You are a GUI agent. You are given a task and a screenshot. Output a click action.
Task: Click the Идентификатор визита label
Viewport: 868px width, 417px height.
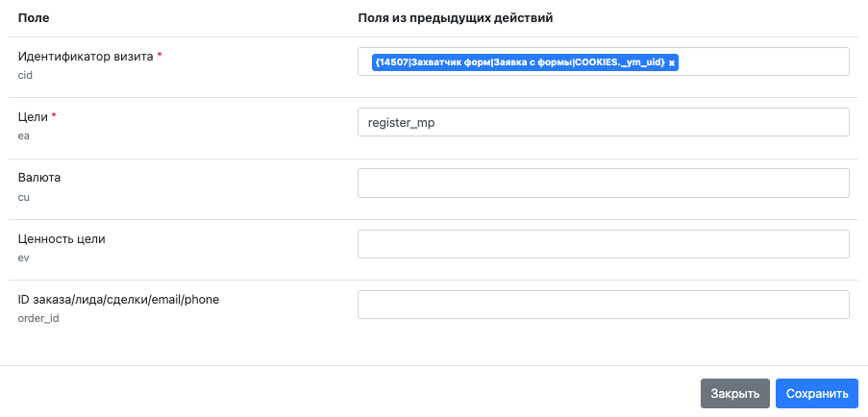86,57
